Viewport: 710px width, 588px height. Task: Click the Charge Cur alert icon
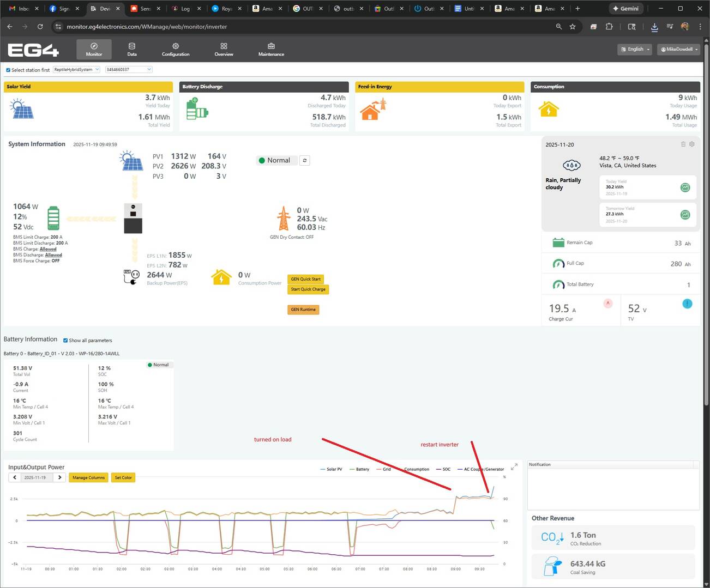[x=608, y=304]
